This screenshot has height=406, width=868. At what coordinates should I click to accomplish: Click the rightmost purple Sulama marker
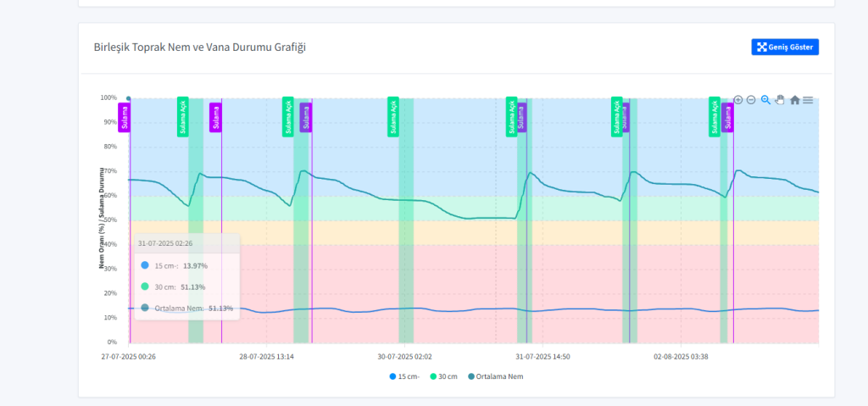click(727, 117)
